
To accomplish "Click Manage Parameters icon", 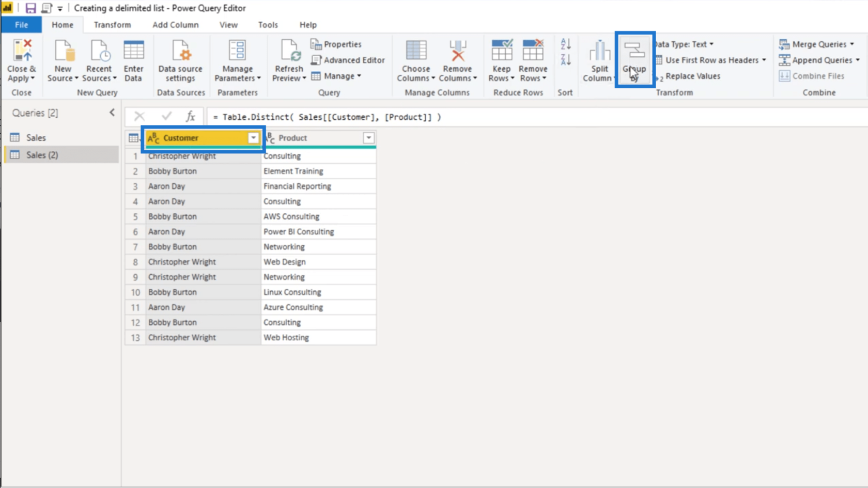I will coord(237,51).
